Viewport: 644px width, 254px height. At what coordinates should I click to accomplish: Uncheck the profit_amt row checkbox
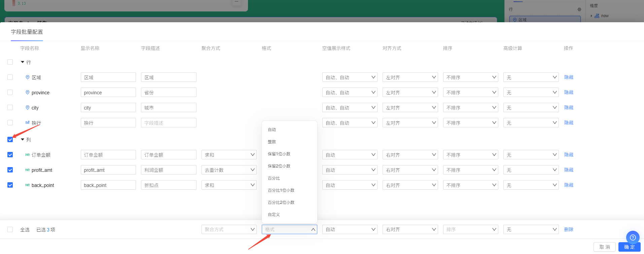click(10, 170)
